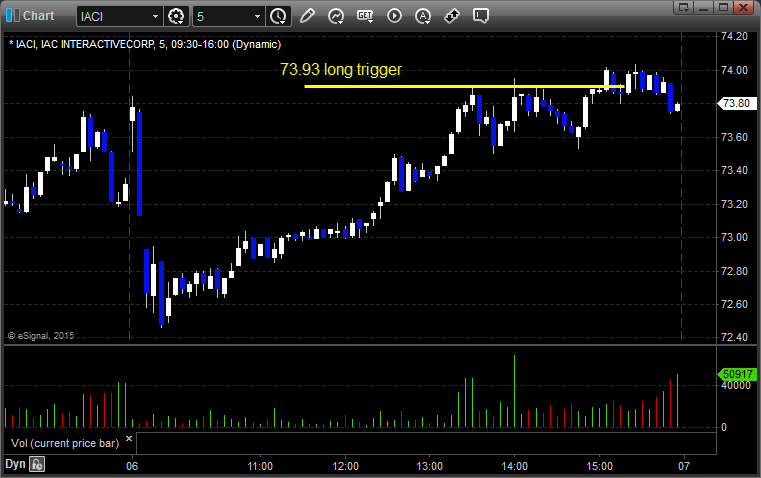Click the 73.40 price axis label

[x=734, y=170]
